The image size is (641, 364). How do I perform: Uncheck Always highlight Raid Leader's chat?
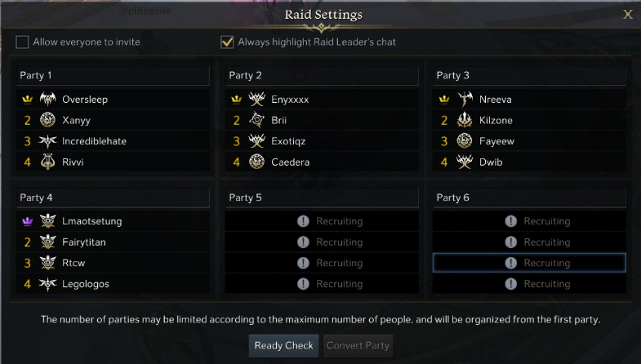[x=228, y=42]
